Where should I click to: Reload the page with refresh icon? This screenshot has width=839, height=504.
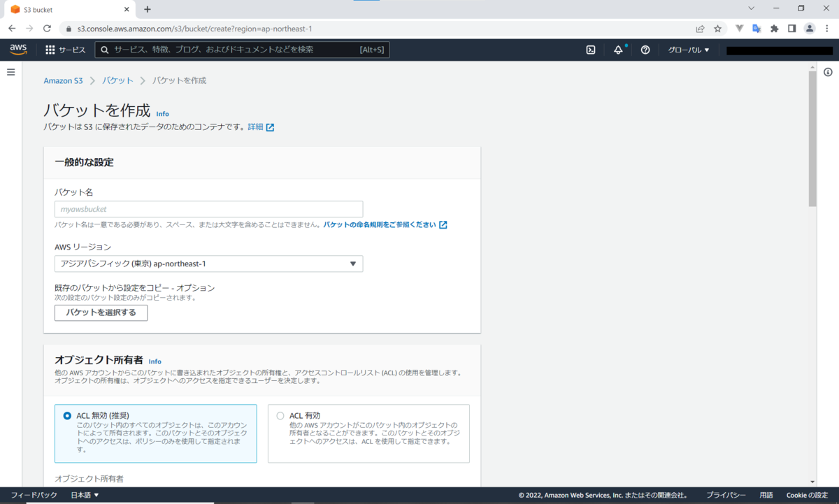[x=48, y=29]
